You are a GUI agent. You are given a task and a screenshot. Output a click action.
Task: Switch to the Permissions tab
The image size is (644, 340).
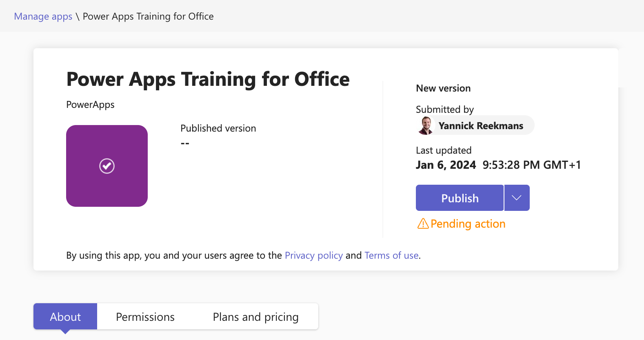tap(145, 317)
